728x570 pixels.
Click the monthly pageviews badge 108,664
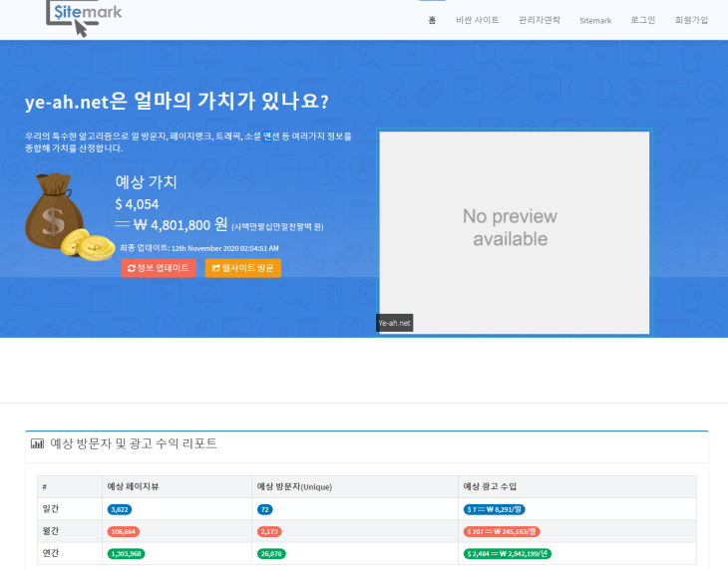[x=124, y=531]
